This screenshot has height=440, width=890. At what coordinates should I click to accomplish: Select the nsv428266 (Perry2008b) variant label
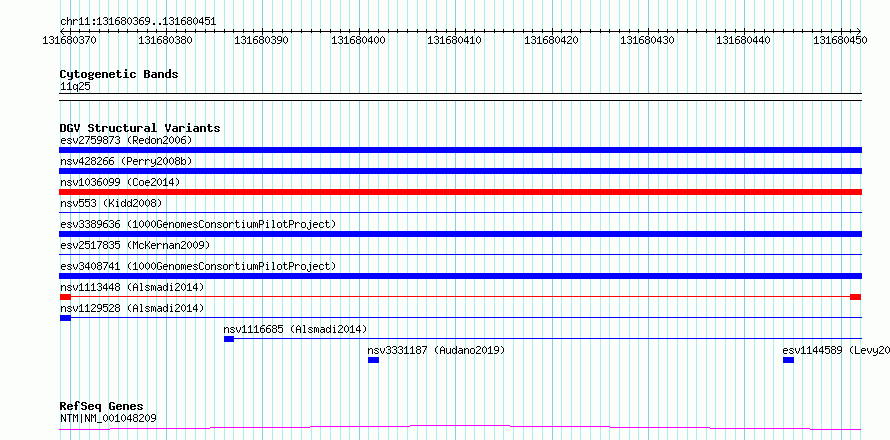[126, 161]
